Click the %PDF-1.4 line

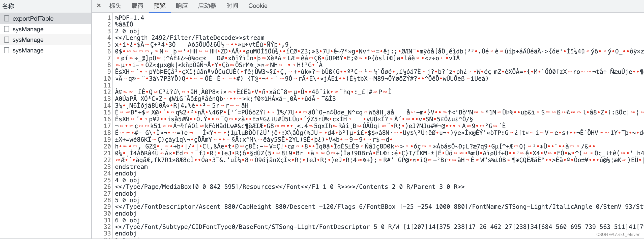tap(130, 18)
